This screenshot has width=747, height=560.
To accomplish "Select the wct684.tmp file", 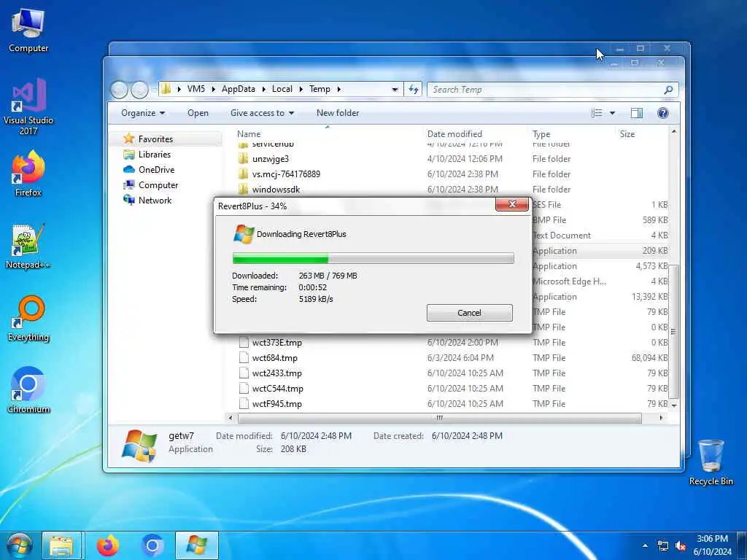I will 274,357.
